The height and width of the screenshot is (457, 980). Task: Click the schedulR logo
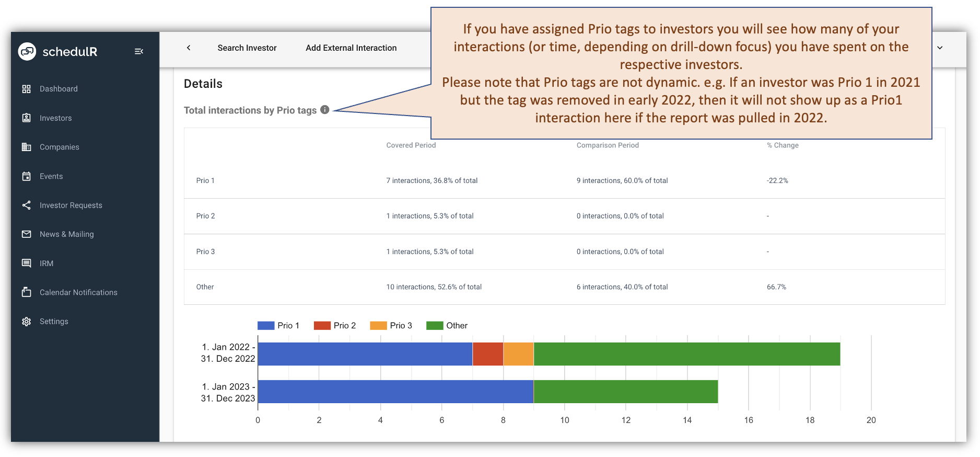click(x=57, y=51)
